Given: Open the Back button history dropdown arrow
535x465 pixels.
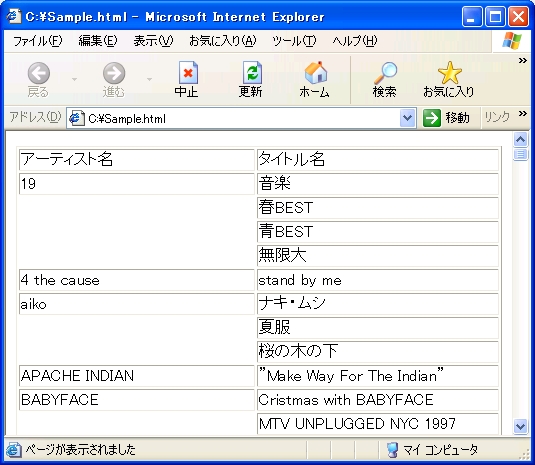Looking at the screenshot, I should tap(74, 79).
